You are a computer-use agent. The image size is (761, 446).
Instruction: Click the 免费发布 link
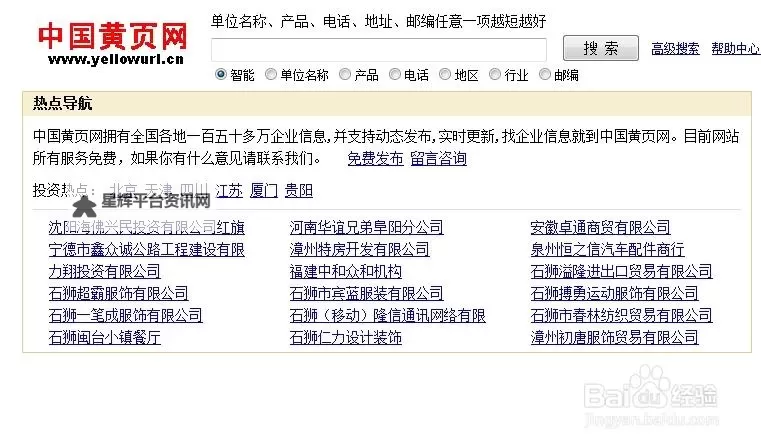[x=375, y=158]
